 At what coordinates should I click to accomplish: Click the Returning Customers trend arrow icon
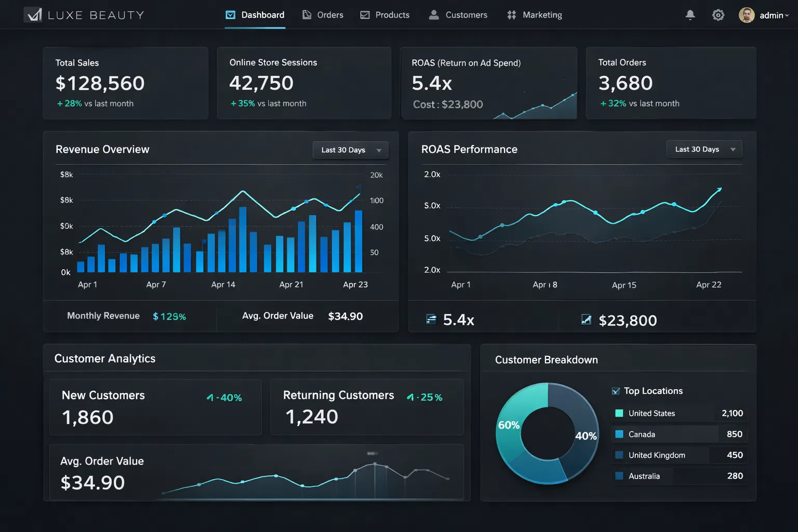click(410, 397)
